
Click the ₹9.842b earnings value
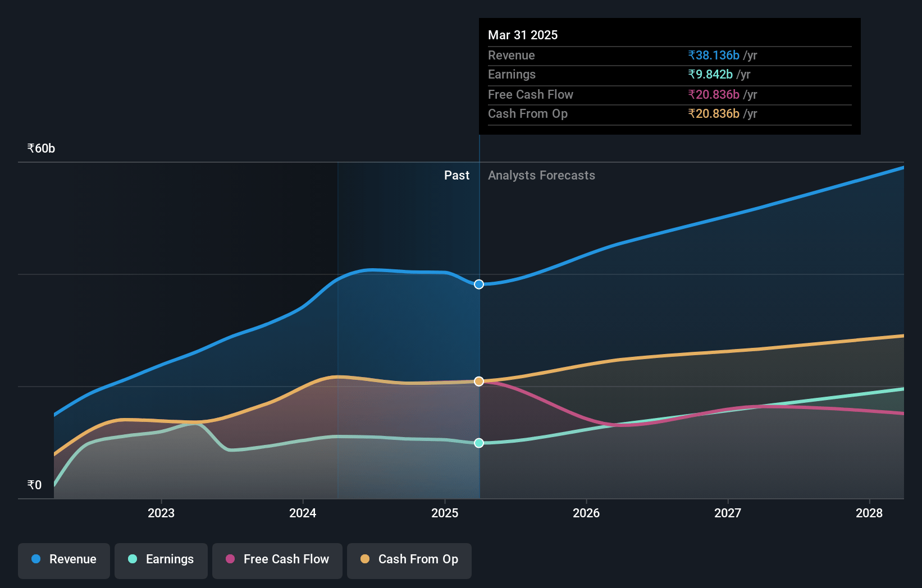click(710, 74)
